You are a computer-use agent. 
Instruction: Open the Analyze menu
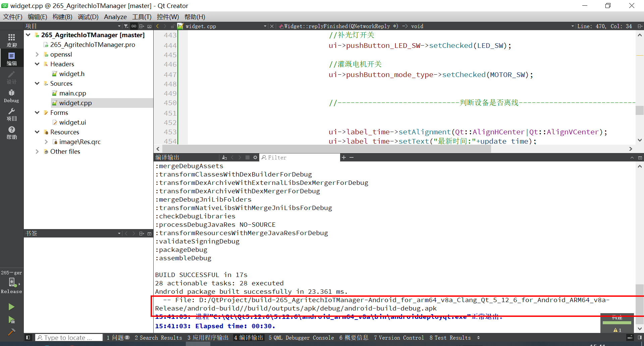click(x=115, y=17)
